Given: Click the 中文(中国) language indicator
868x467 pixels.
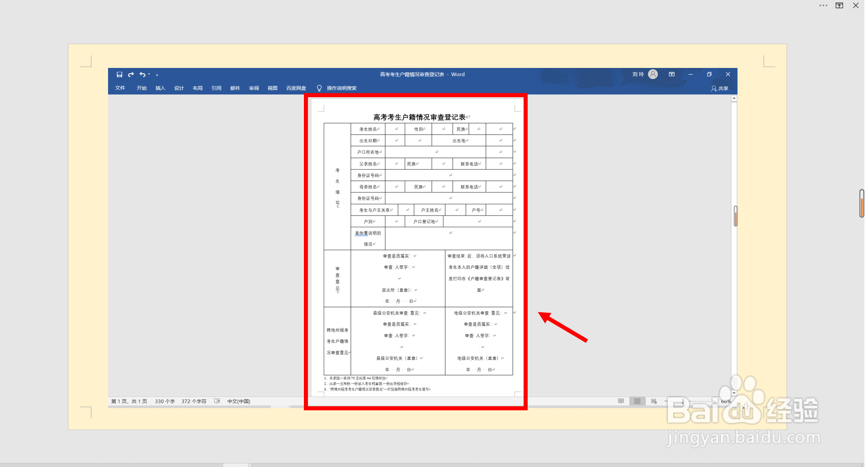Looking at the screenshot, I should pyautogui.click(x=239, y=401).
